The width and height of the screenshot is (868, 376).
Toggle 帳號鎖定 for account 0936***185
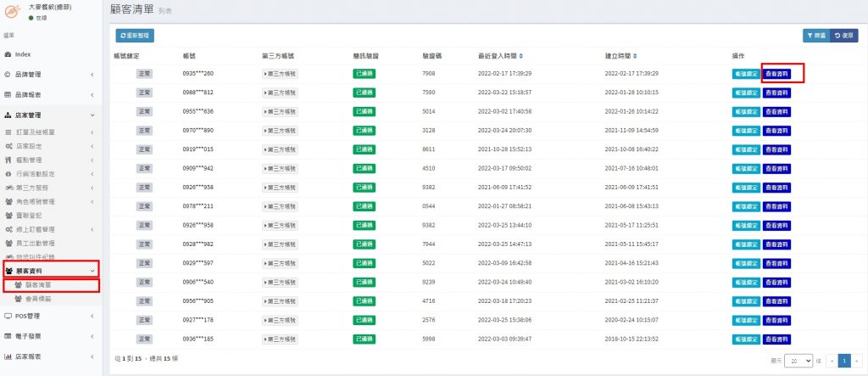point(746,339)
